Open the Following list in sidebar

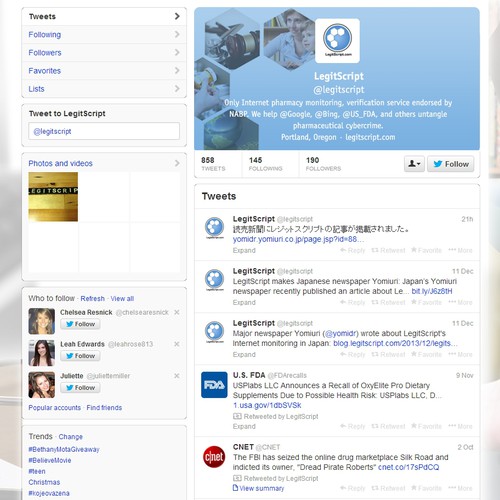click(x=104, y=35)
